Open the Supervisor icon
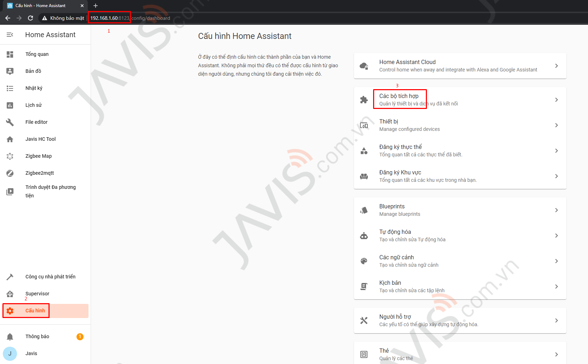This screenshot has width=588, height=364. click(10, 294)
